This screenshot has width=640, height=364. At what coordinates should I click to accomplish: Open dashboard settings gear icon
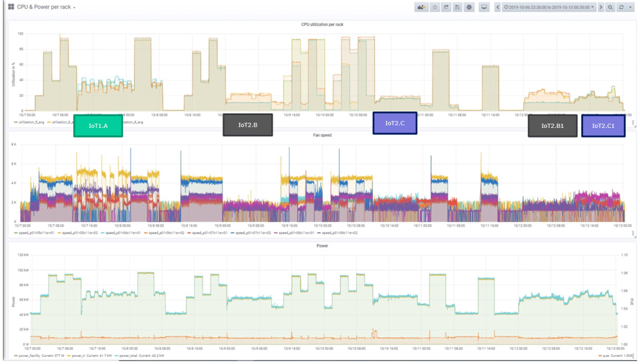pyautogui.click(x=469, y=7)
